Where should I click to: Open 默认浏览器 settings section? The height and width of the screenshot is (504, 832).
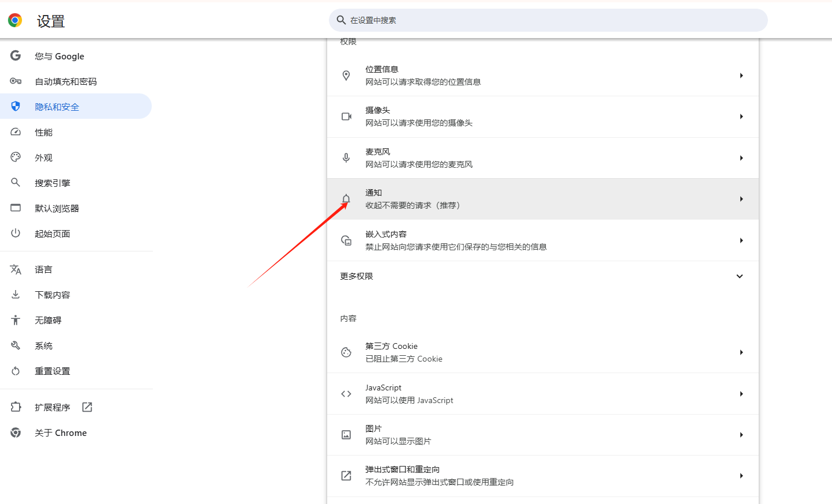click(76, 208)
